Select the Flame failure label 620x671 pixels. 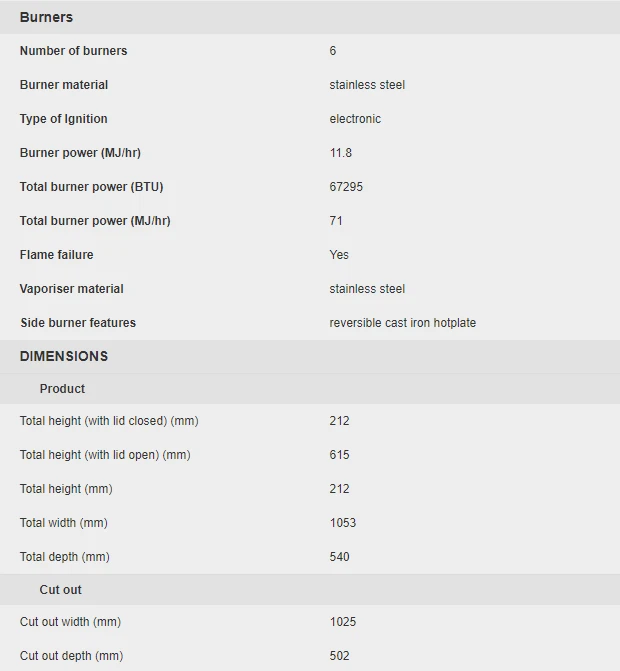click(56, 255)
